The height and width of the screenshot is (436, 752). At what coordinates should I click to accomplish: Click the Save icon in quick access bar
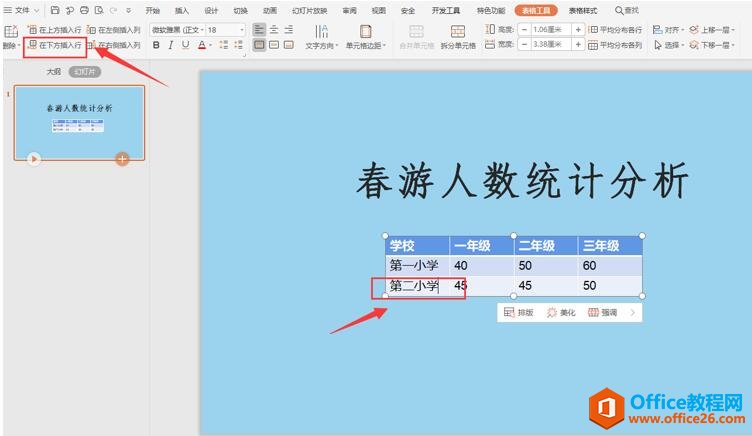[55, 10]
